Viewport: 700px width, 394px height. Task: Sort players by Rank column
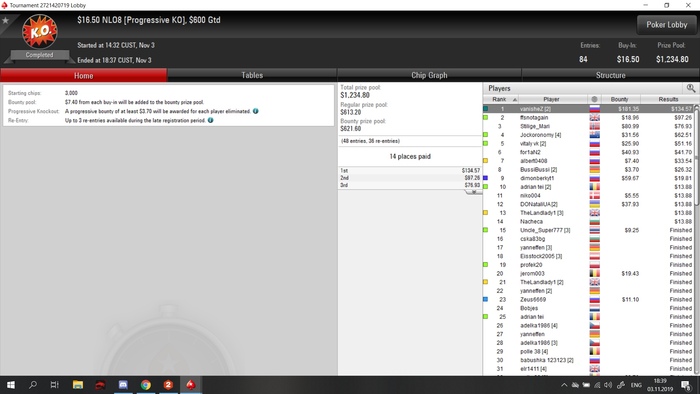(500, 99)
